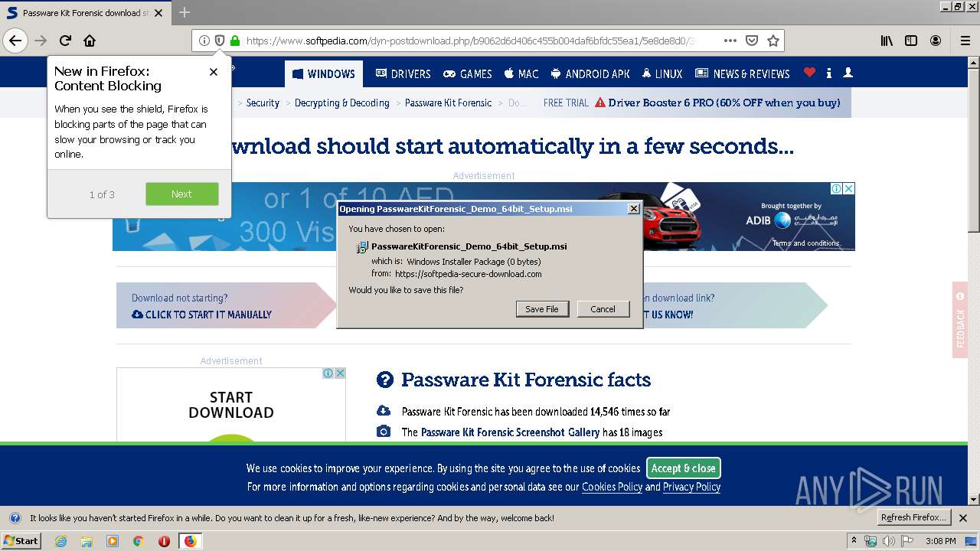
Task: Dismiss the Refresh Firefox notification bar
Action: pos(963,518)
